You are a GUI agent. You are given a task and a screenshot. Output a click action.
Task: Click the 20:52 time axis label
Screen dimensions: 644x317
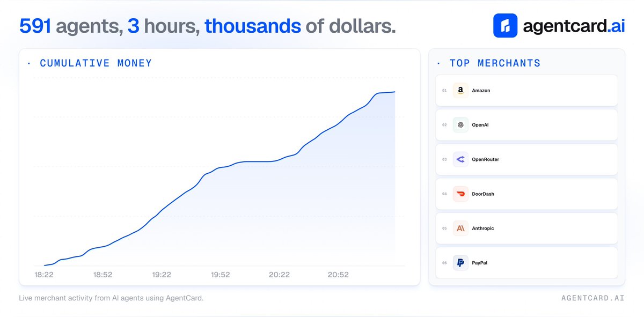(x=338, y=275)
